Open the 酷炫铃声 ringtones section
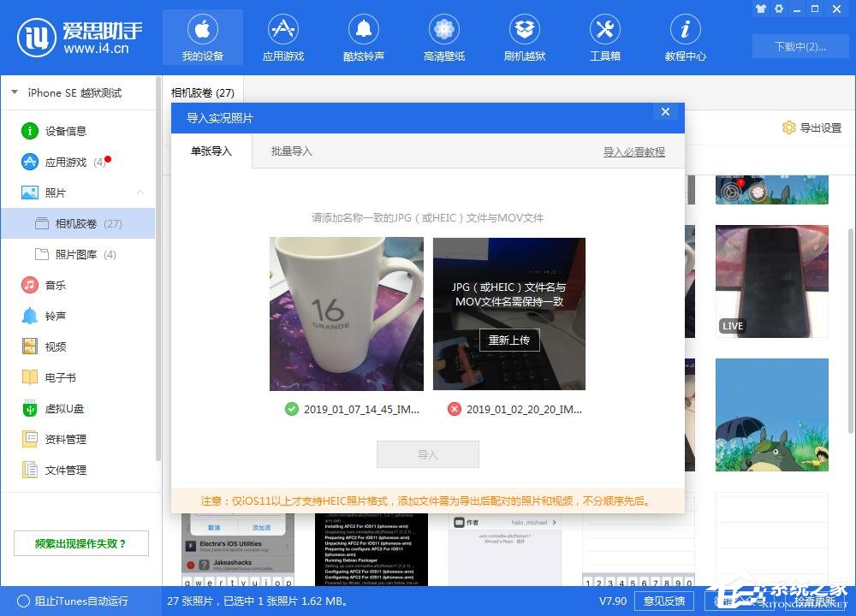 click(363, 36)
